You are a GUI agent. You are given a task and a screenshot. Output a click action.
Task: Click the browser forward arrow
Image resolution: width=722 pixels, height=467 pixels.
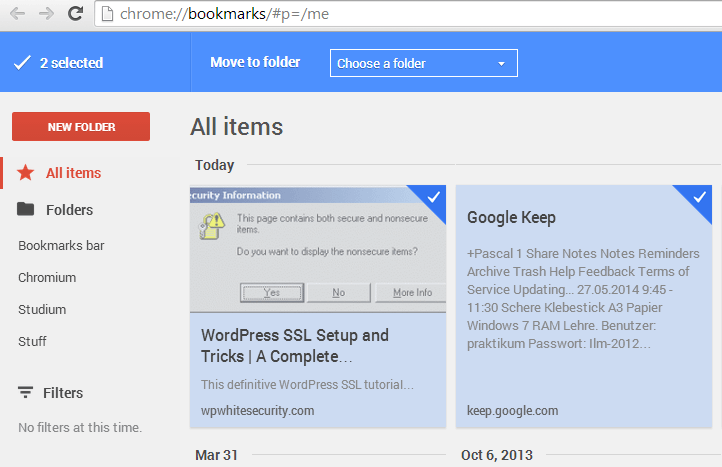[45, 14]
